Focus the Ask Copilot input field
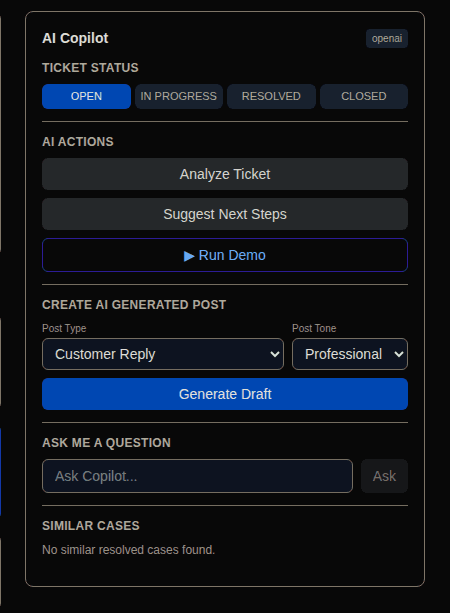Viewport: 450px width, 613px height. pyautogui.click(x=197, y=476)
